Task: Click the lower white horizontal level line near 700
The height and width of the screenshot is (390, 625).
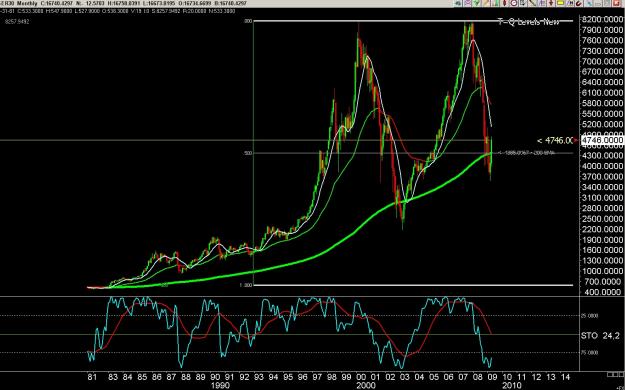Action: pos(413,285)
